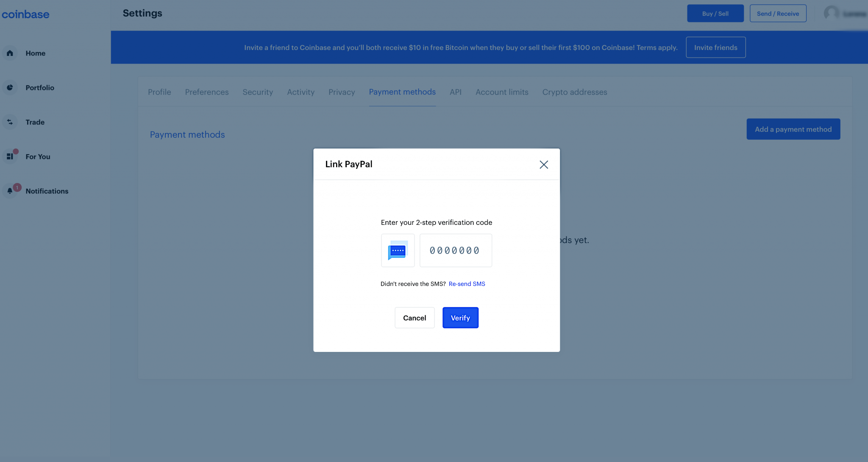Click the Re-send SMS link

(467, 284)
